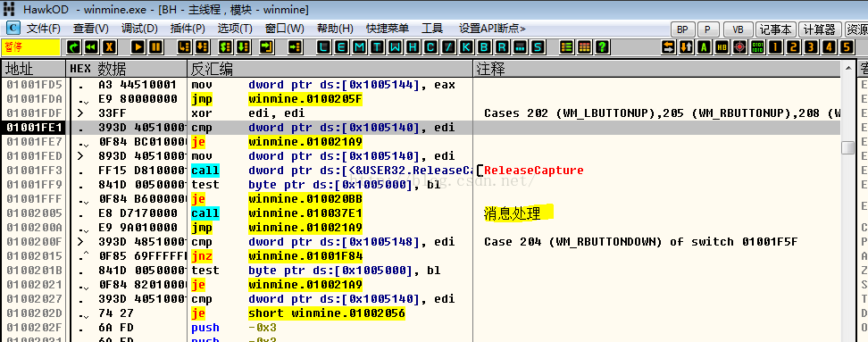
Task: Open the 插件(P) menu
Action: 188,29
